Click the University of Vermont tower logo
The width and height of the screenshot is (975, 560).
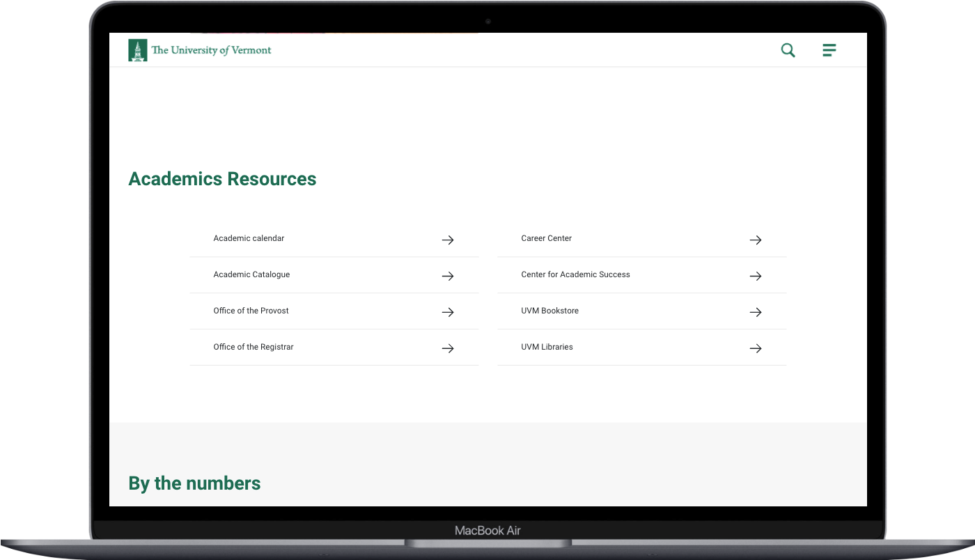tap(138, 50)
